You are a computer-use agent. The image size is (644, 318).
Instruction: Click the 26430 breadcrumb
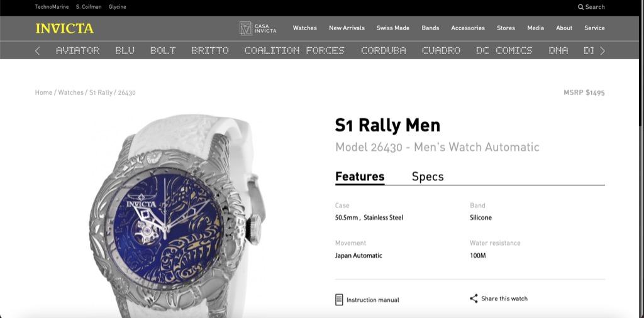tap(126, 93)
